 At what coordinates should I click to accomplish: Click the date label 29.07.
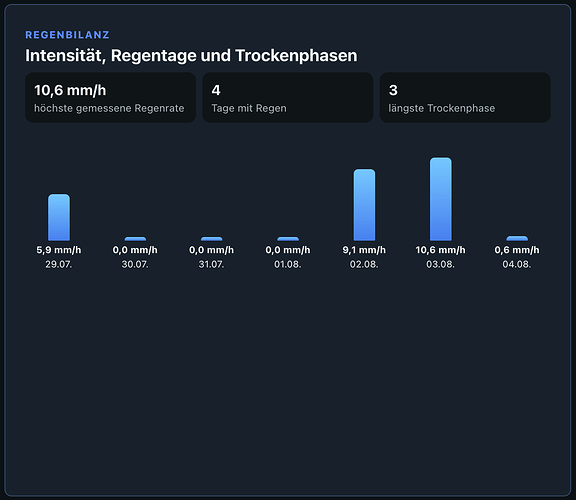[x=59, y=265]
